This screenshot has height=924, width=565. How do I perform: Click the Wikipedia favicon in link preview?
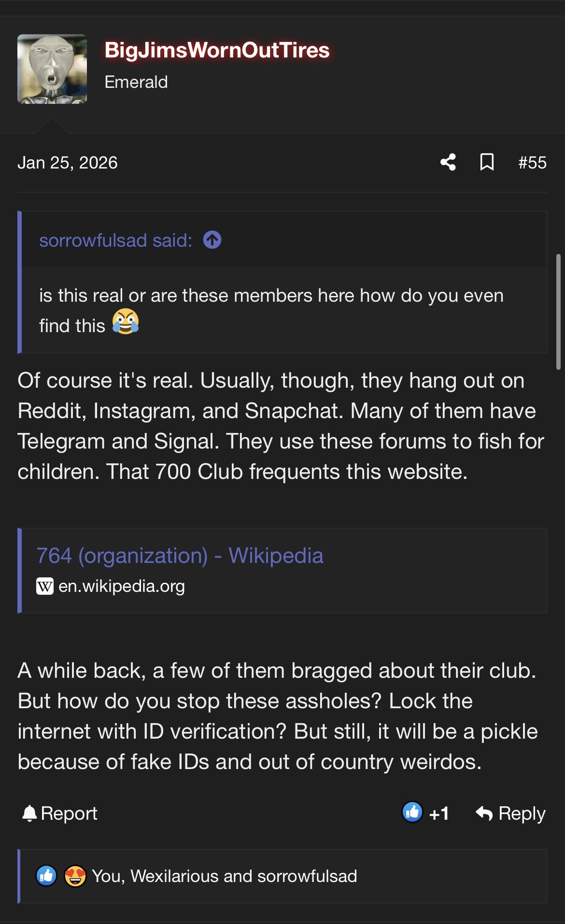pos(45,587)
